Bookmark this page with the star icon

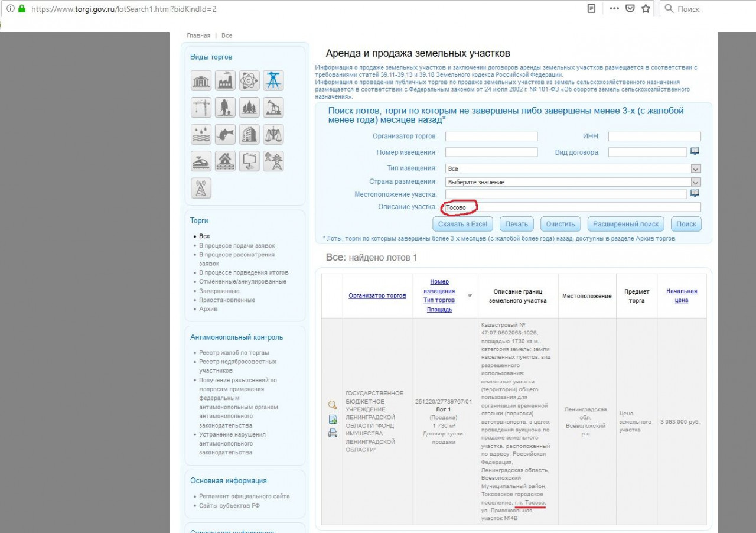coord(646,9)
